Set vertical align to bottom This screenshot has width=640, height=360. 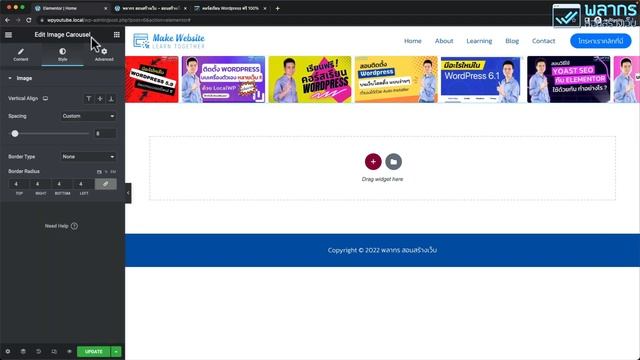[x=111, y=99]
